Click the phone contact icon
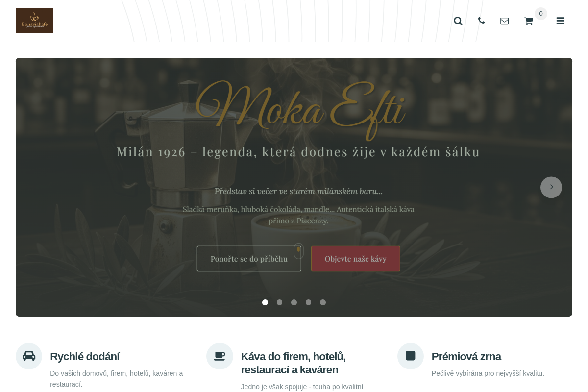This screenshot has width=588, height=392. click(481, 21)
